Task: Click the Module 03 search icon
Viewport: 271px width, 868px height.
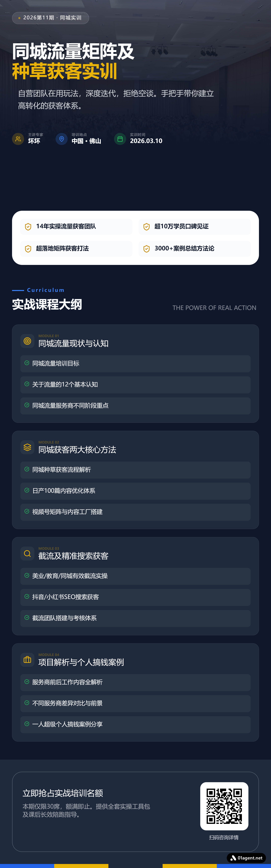Action: (x=27, y=554)
